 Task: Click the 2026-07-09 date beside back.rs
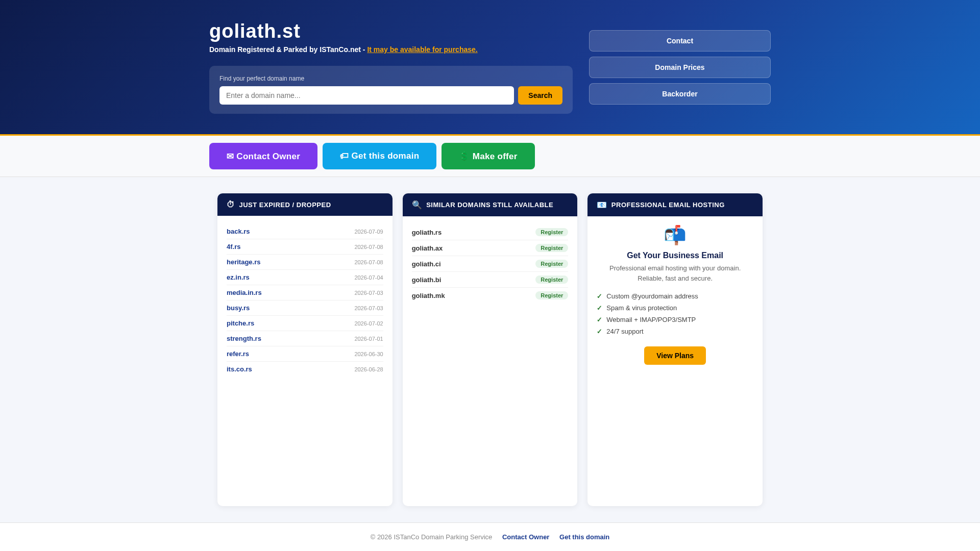pyautogui.click(x=369, y=232)
